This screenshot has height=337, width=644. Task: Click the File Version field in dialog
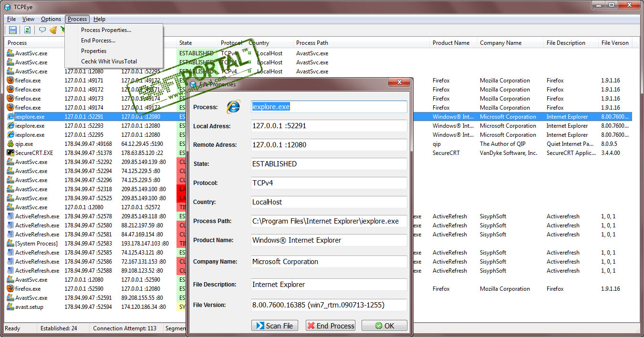(x=329, y=305)
